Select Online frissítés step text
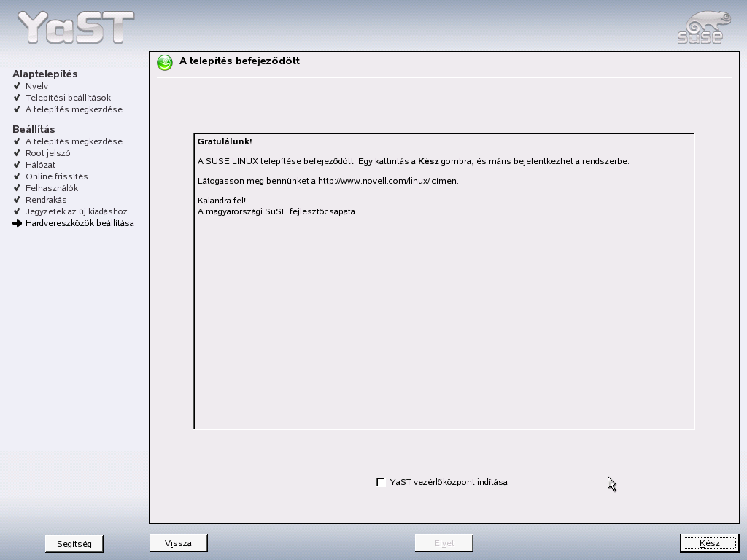This screenshot has width=747, height=560. pos(57,176)
